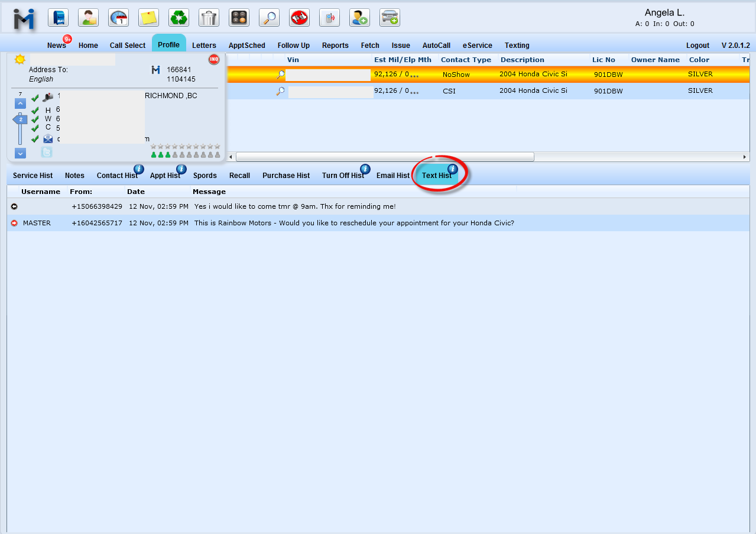Click the trash can toolbar icon
The height and width of the screenshot is (534, 756).
point(209,18)
